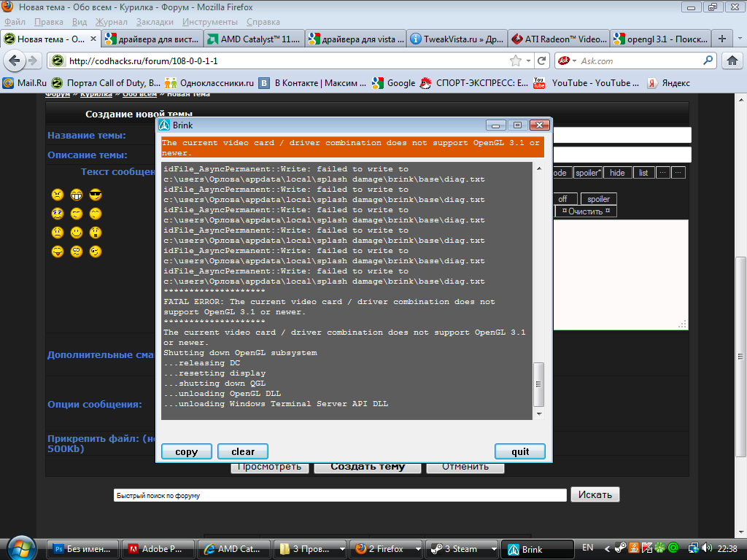Open the Файл menu
747x560 pixels.
(x=15, y=22)
